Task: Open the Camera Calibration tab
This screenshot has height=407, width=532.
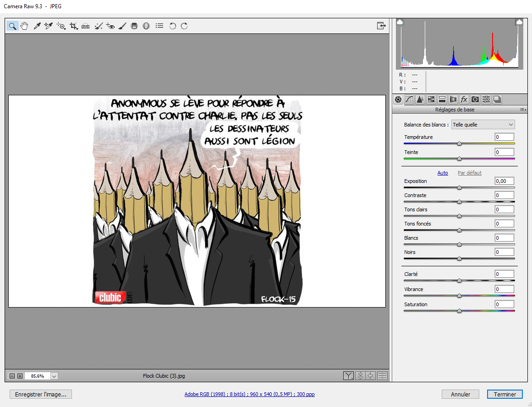Action: (475, 99)
